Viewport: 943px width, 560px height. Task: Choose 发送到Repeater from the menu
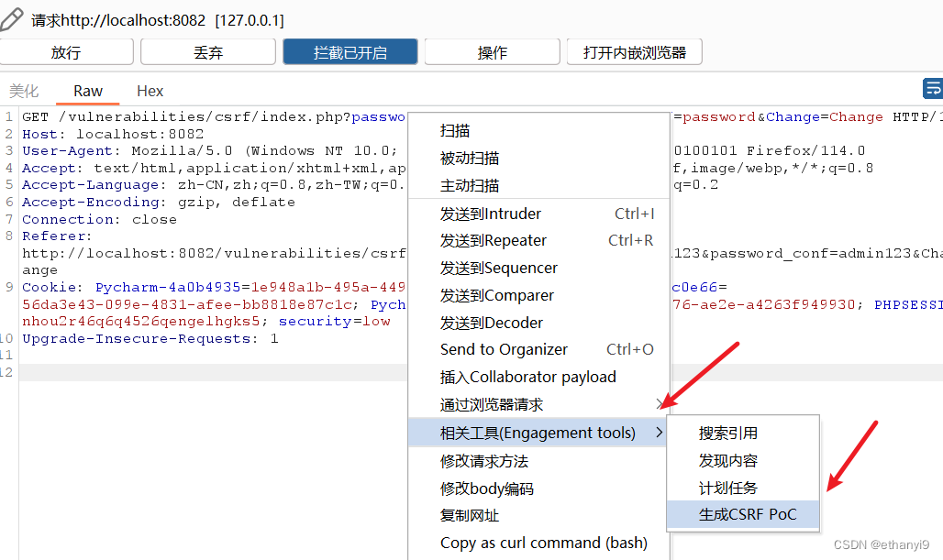click(538, 240)
